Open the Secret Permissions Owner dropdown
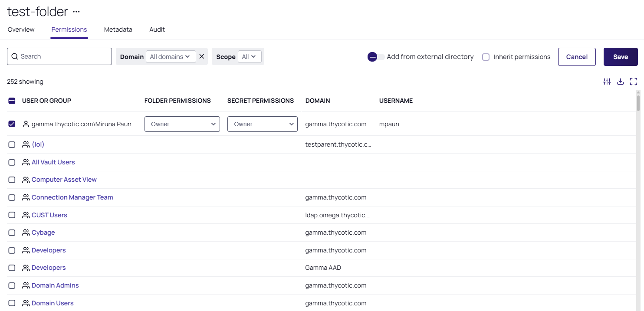Image resolution: width=644 pixels, height=311 pixels. [x=262, y=124]
